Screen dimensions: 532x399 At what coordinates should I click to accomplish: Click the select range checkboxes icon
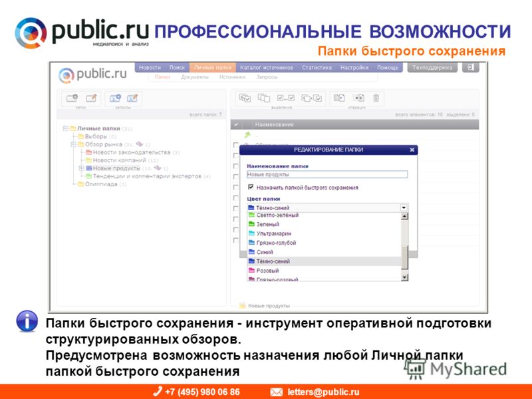(286, 98)
